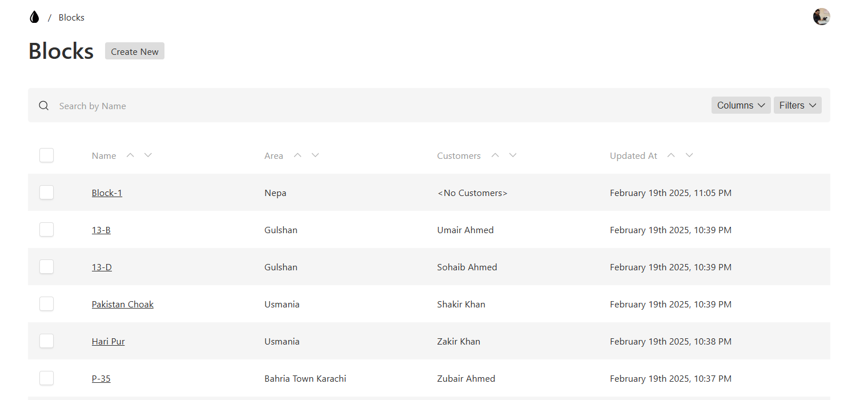The width and height of the screenshot is (868, 400).
Task: Sort Updated At column descending arrow
Action: (x=689, y=155)
